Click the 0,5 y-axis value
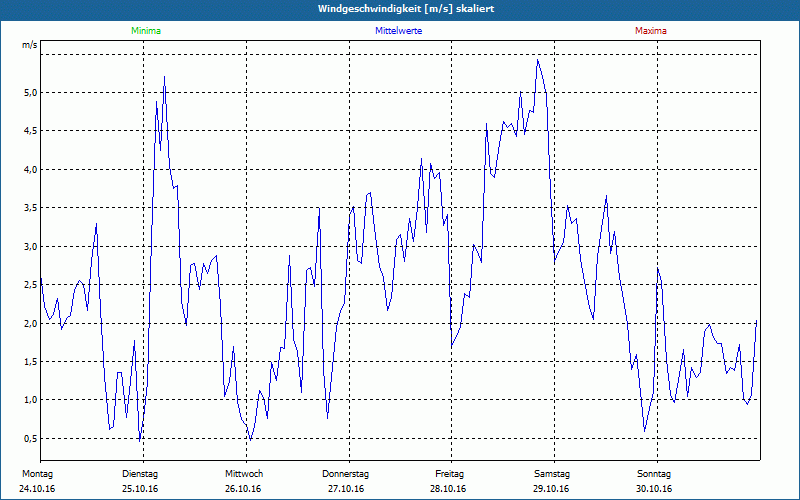The height and width of the screenshot is (500, 800). click(31, 439)
